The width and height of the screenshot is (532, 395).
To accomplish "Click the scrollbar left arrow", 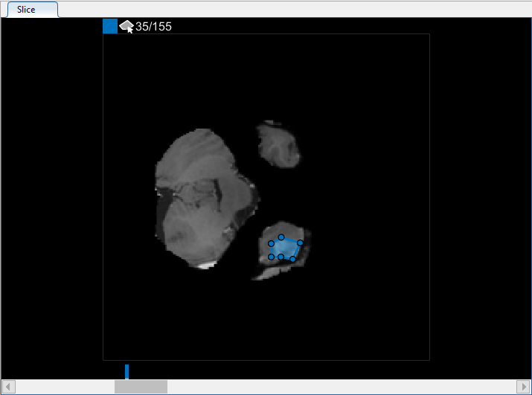I will click(8, 387).
